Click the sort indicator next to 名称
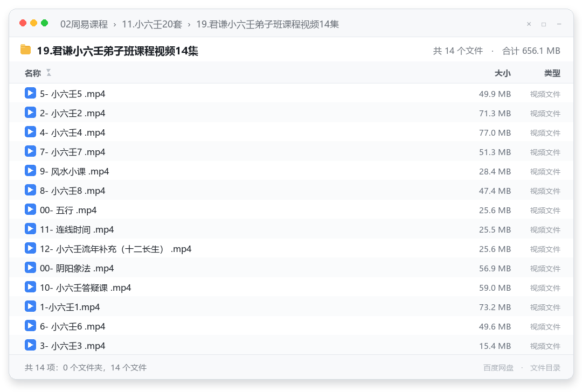582x392 pixels. (x=48, y=73)
